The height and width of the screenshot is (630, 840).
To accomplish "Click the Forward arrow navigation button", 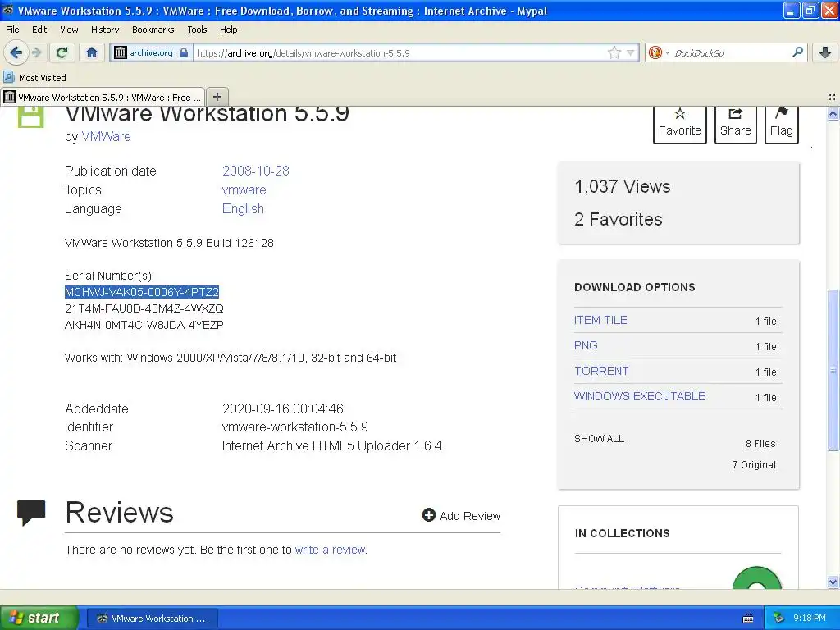I will tap(36, 52).
